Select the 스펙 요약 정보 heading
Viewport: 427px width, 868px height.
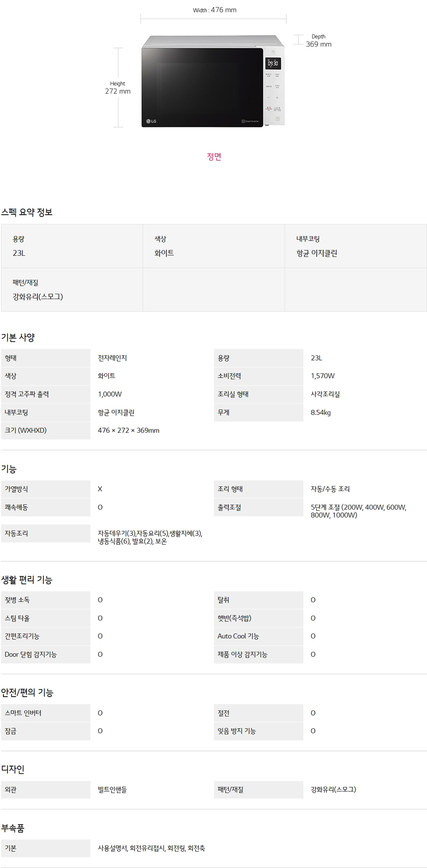click(27, 212)
